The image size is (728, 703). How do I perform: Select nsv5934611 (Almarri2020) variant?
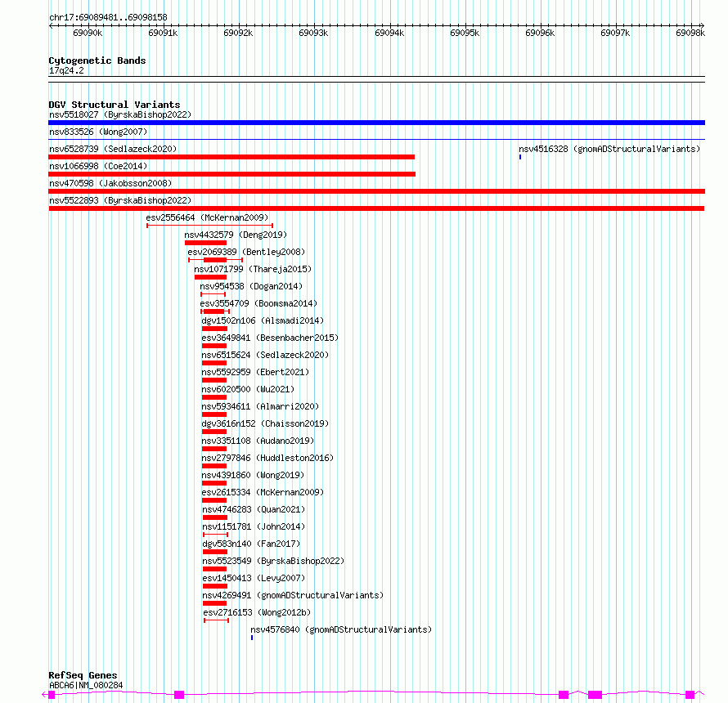(x=260, y=406)
